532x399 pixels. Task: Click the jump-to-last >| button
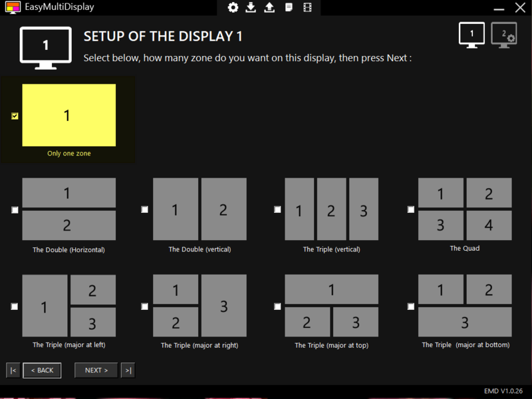point(128,370)
